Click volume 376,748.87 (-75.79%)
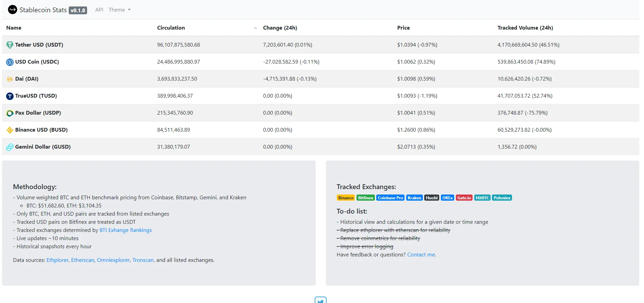Image resolution: width=644 pixels, height=303 pixels. pos(523,113)
